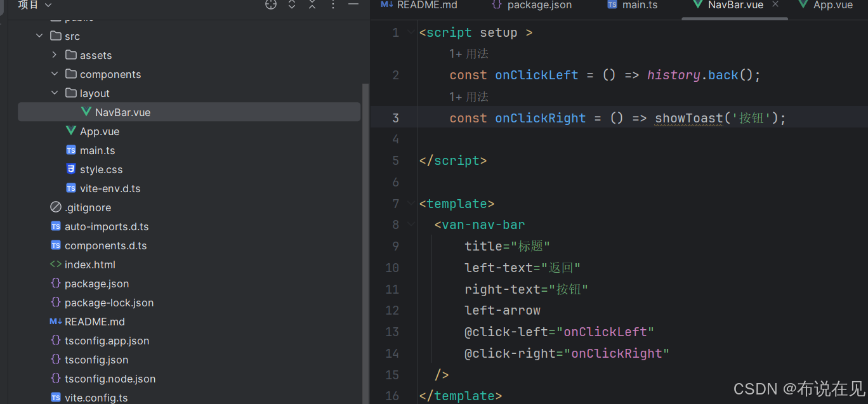Image resolution: width=868 pixels, height=404 pixels.
Task: Click the collapse all icon in project panel
Action: tap(312, 4)
